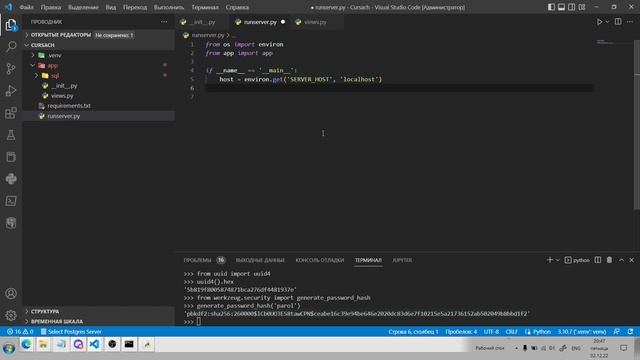Screen dimensions: 640x360
Task: Switch to the Debug Console tab
Action: 320,260
